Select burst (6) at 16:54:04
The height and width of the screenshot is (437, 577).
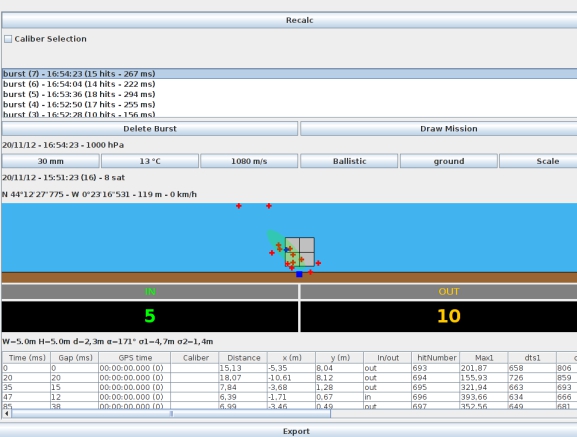pos(289,84)
